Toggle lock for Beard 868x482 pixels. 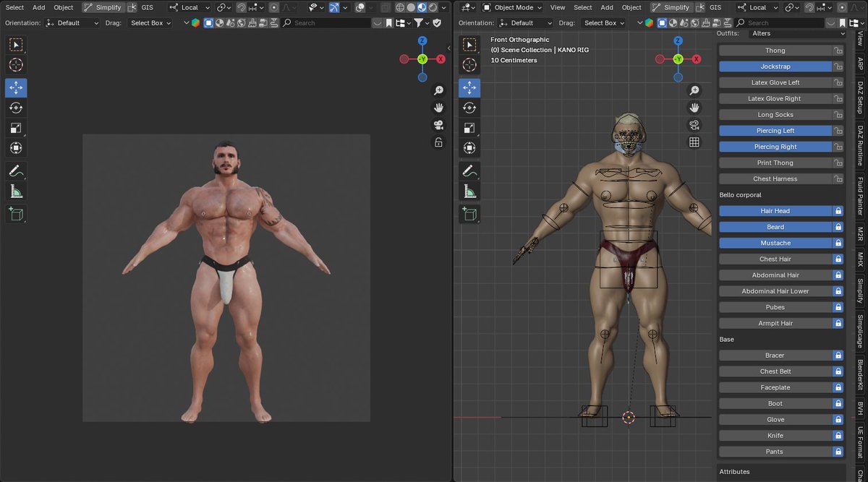click(x=838, y=227)
